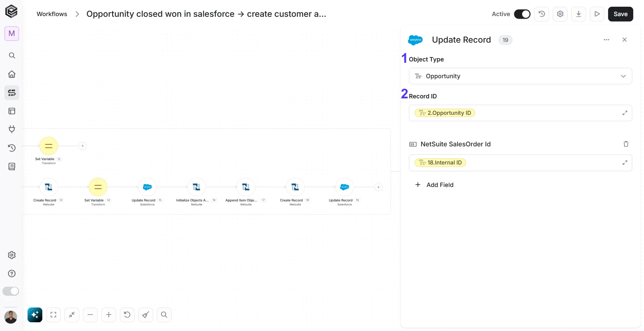Run the workflow with the play button

coord(597,14)
